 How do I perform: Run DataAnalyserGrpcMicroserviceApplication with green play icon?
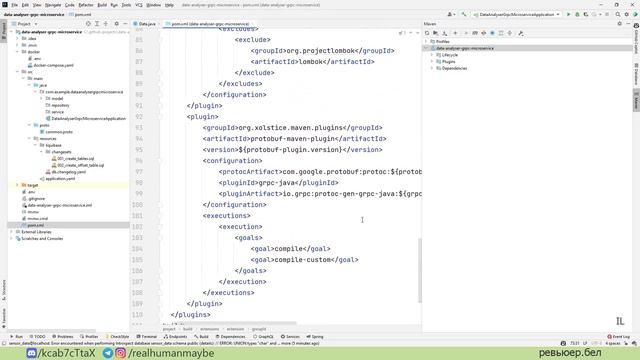point(568,14)
